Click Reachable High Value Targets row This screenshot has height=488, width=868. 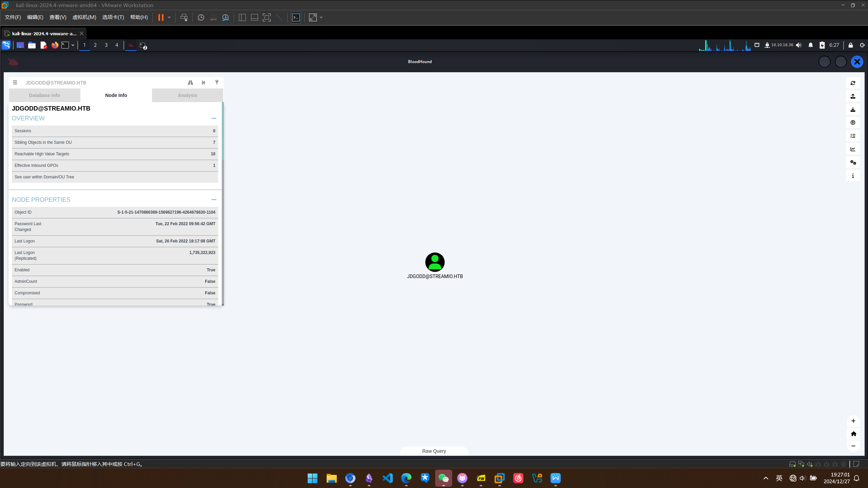click(x=115, y=154)
